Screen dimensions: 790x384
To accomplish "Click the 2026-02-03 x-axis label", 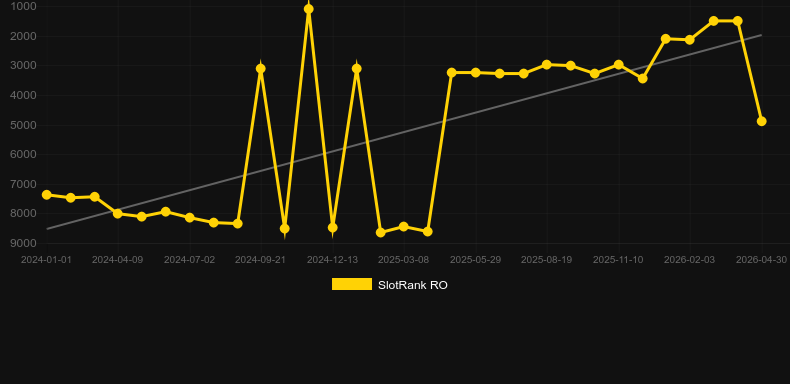I will click(x=689, y=260).
